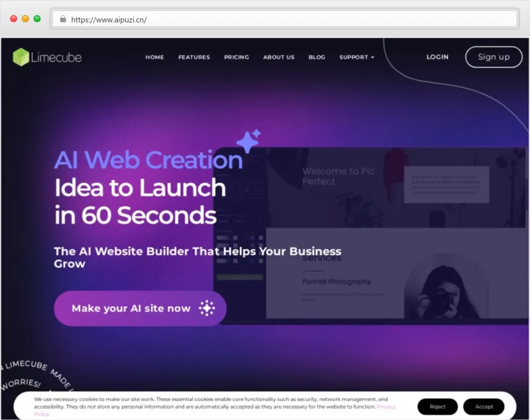Click the caret arrow next to Support
Viewport: 530px width, 420px height.
372,58
